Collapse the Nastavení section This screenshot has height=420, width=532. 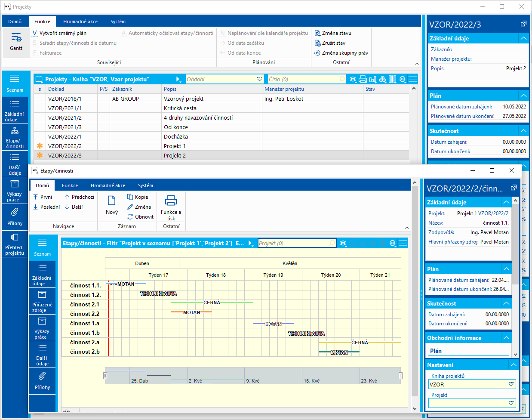[513, 365]
